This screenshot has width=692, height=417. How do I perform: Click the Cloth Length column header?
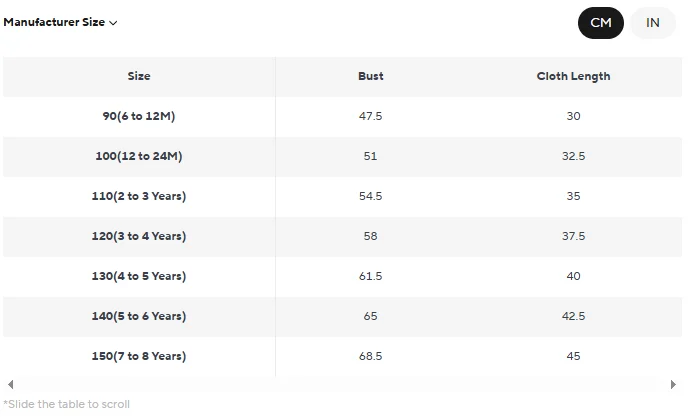coord(573,76)
